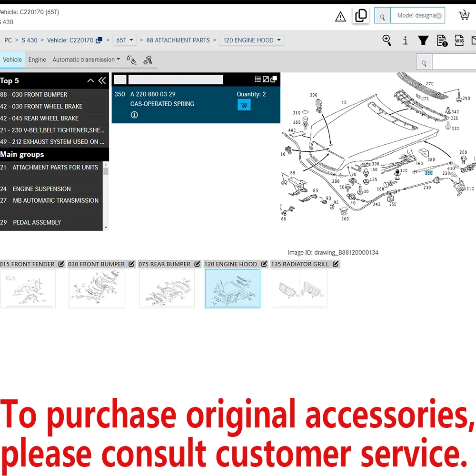Click part number A 220 880 03 29
Viewport: 476px width, 476px height.
(x=153, y=94)
